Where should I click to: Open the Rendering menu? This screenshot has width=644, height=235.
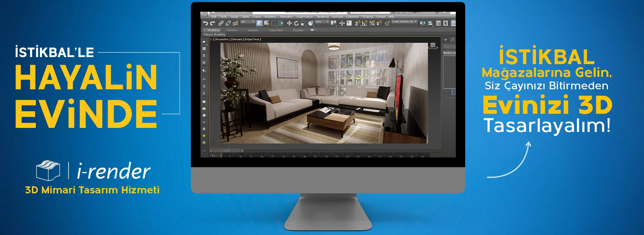[323, 17]
